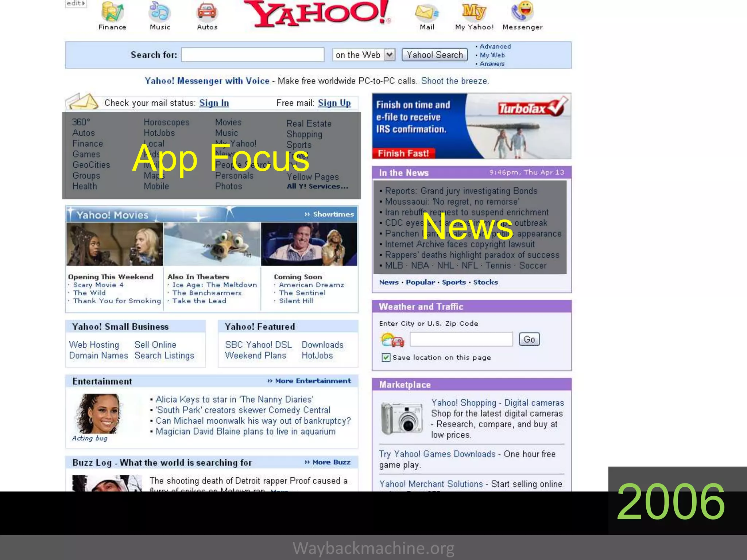Open SBC Yahoo! DSL link
This screenshot has width=747, height=560.
259,345
